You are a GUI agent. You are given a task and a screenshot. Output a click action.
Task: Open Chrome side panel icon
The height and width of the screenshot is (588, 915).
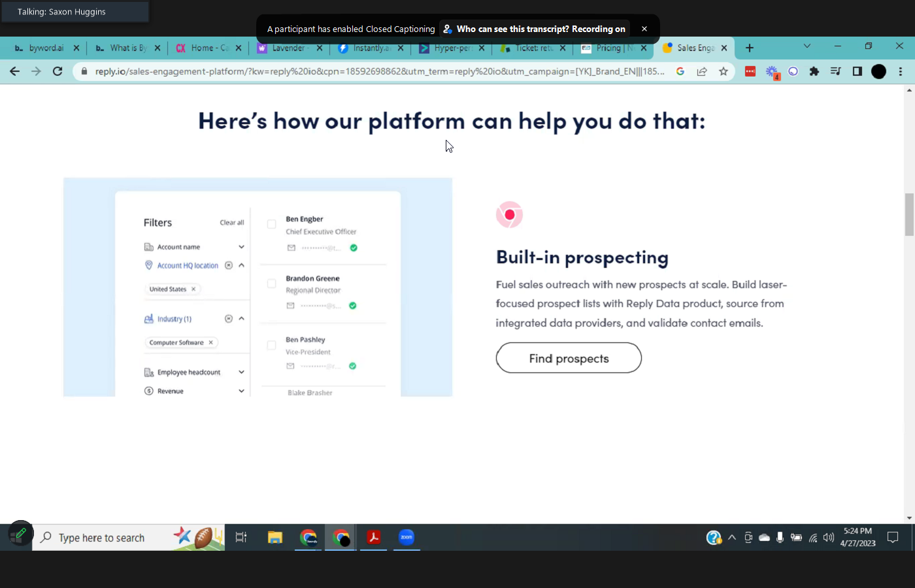(x=857, y=71)
